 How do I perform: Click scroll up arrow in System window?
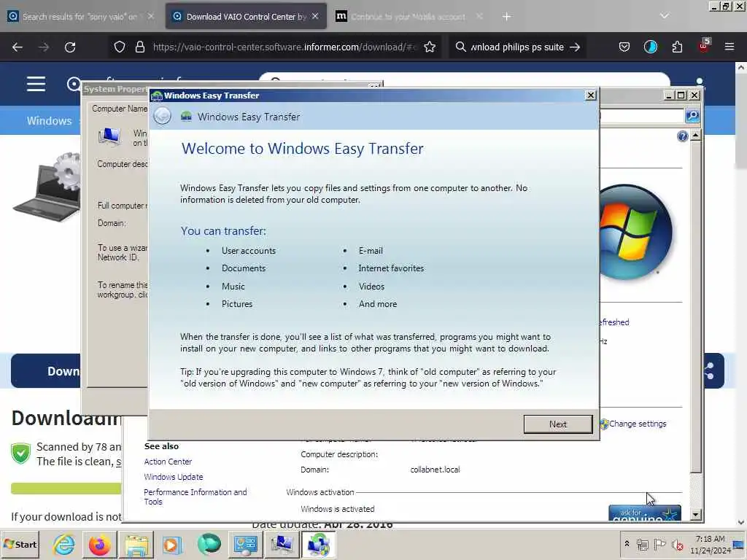pyautogui.click(x=695, y=136)
